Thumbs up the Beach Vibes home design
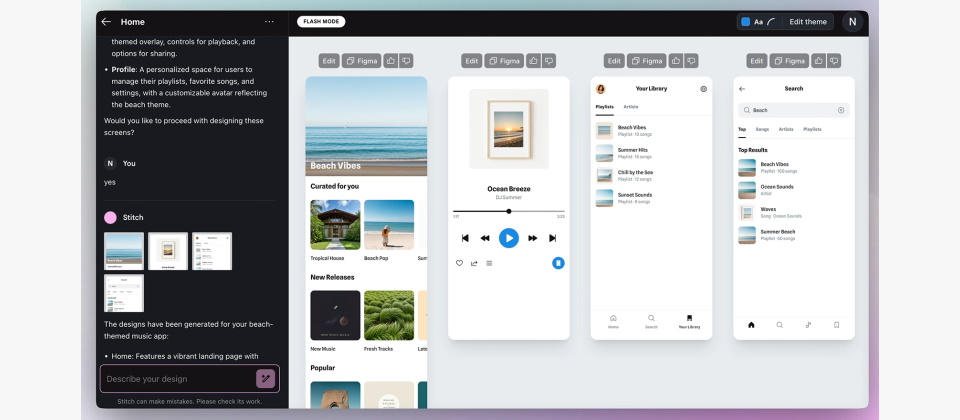This screenshot has height=420, width=960. (391, 61)
